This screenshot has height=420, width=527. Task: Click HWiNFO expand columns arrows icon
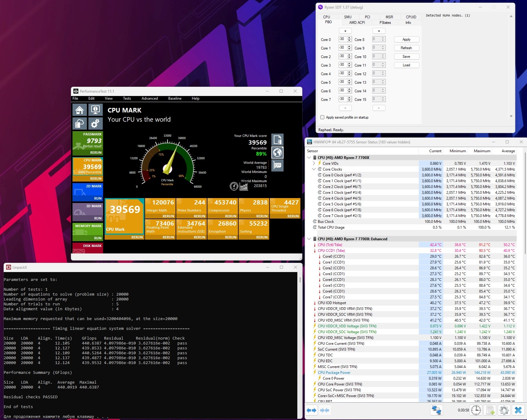(311, 410)
